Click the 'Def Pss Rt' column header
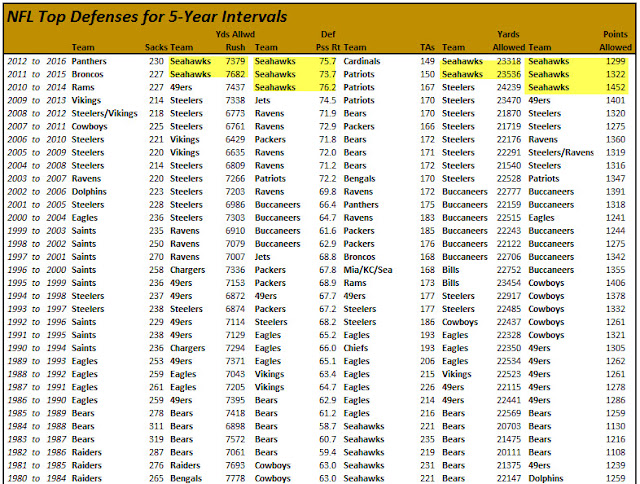Screen dimensions: 640x484 pyautogui.click(x=328, y=41)
